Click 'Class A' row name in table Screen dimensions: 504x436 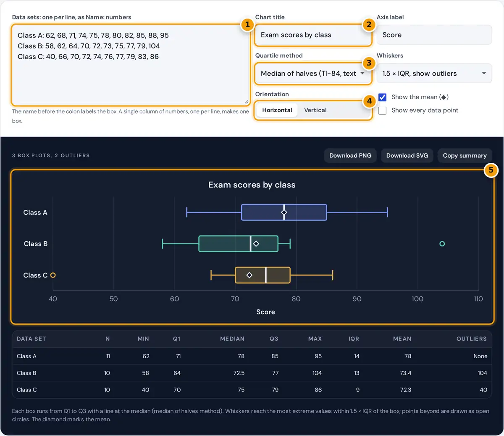(26, 356)
